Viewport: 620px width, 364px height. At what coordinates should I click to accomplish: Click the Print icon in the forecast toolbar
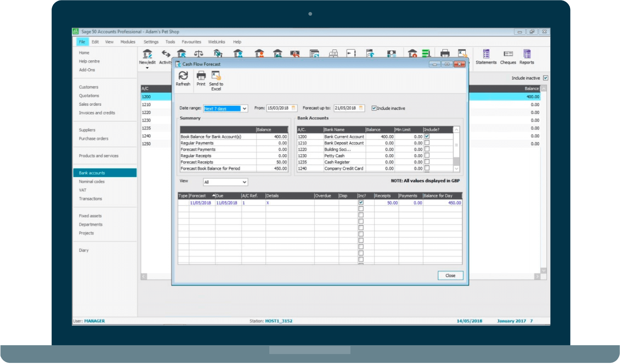coord(201,76)
